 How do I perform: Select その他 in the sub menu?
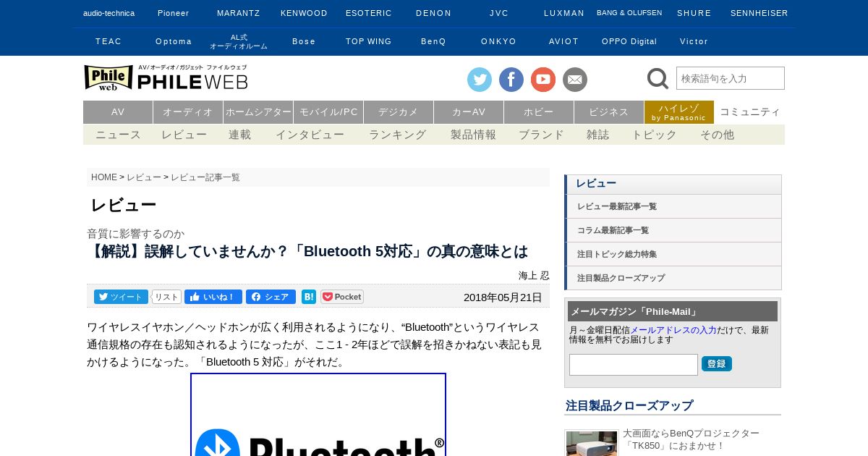pyautogui.click(x=718, y=135)
